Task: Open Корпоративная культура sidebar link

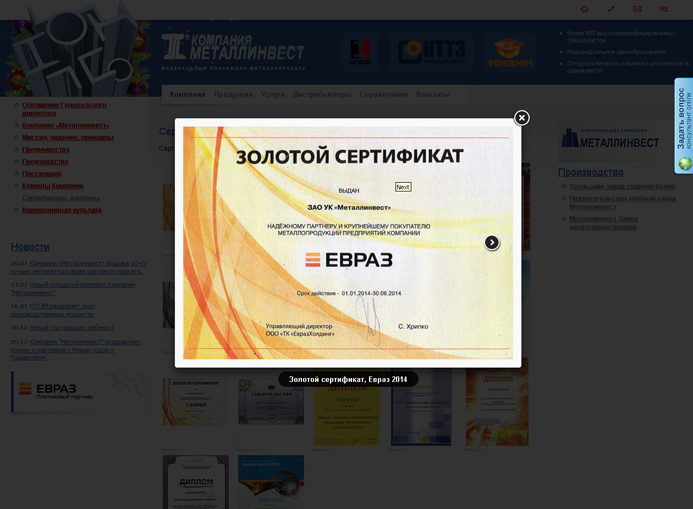Action: pos(62,210)
